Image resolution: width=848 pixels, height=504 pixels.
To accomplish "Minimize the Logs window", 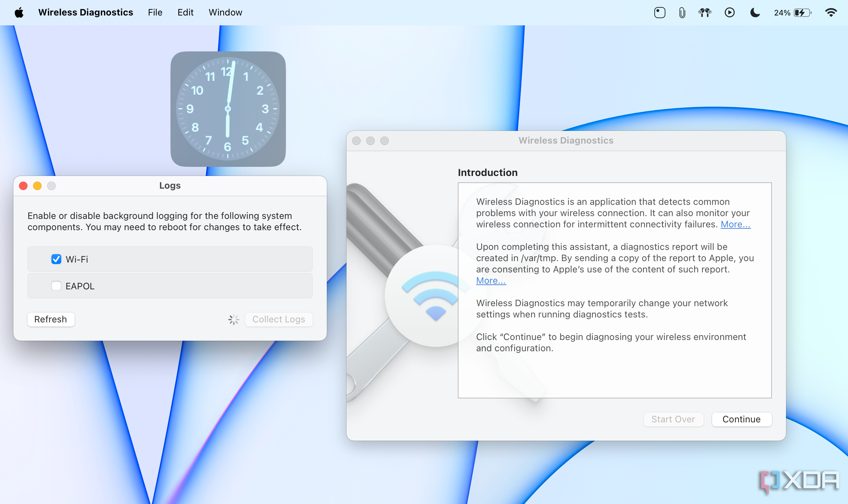I will click(37, 186).
